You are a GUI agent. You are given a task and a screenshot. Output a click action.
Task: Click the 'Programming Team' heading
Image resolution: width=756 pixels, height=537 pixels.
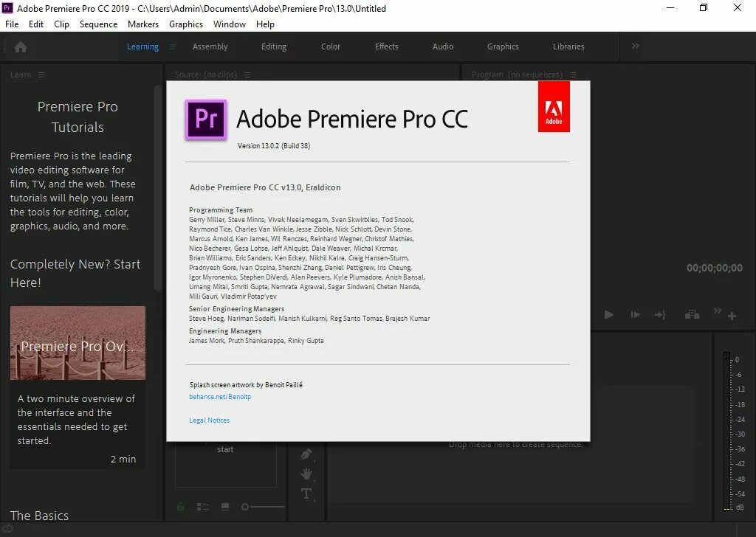221,210
